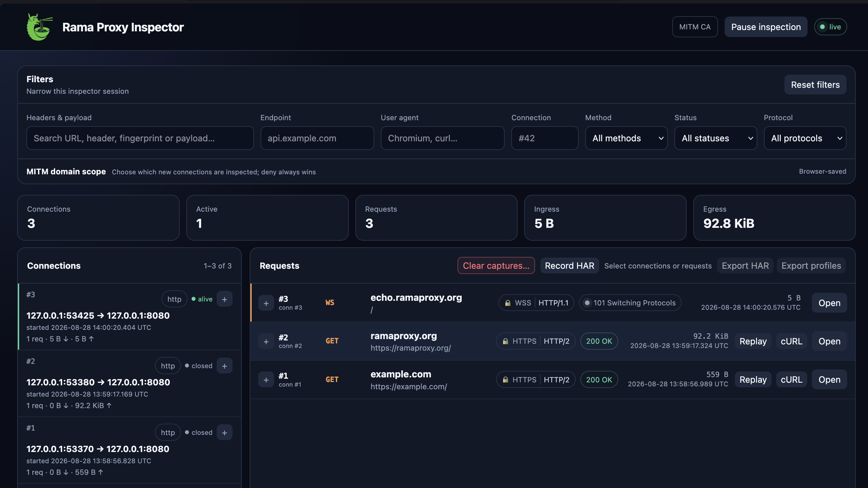This screenshot has width=868, height=488.
Task: Click the green live status indicator
Action: 830,27
